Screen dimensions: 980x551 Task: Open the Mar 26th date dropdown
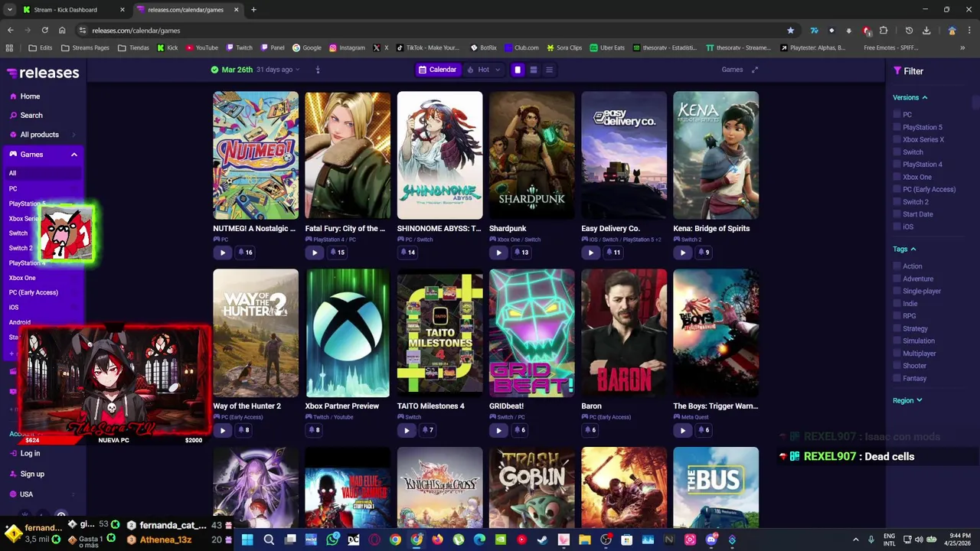point(254,70)
